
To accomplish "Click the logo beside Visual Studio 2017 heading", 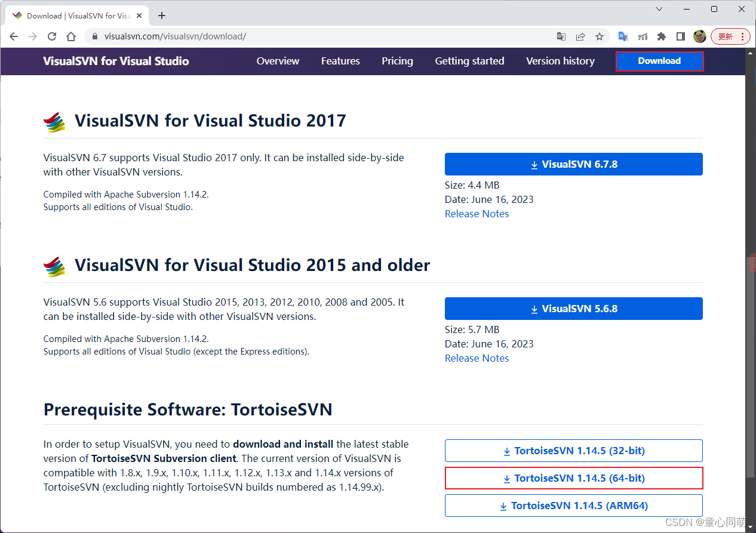I will (x=54, y=122).
